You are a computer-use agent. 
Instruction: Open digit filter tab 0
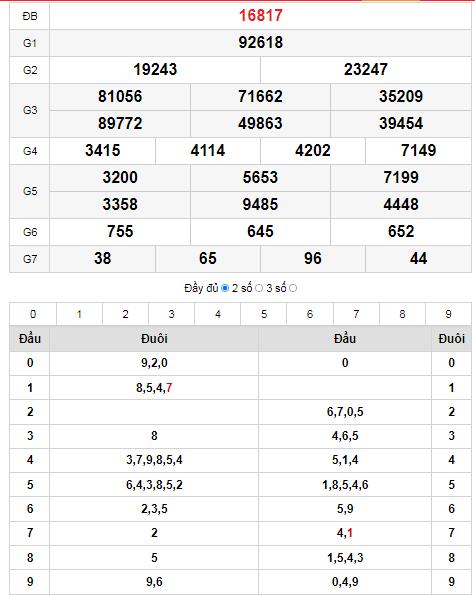[x=33, y=314]
